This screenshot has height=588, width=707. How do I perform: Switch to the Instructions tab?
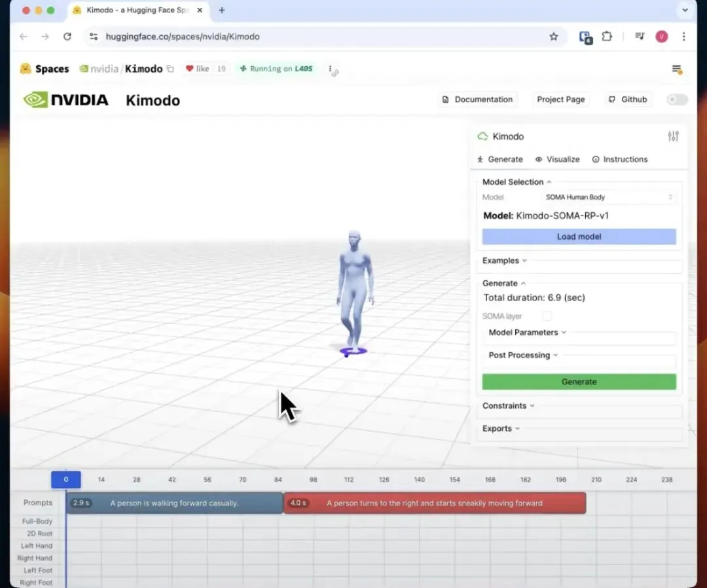[x=620, y=159]
